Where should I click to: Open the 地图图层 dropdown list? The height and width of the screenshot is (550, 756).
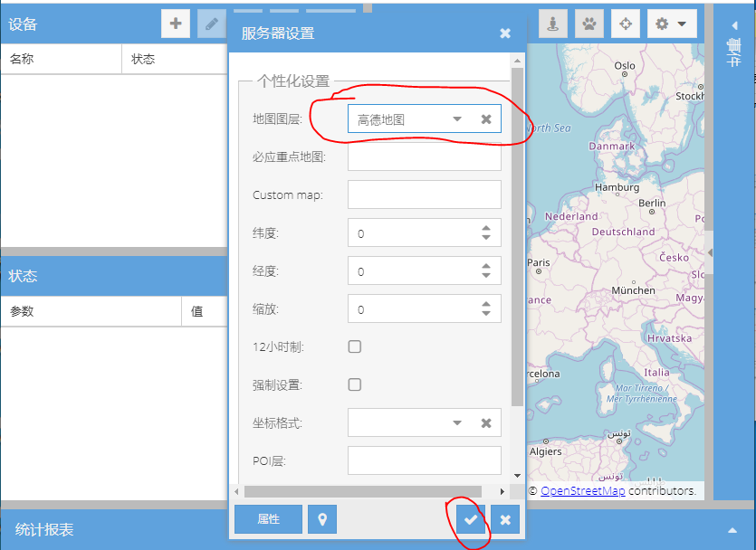[x=457, y=119]
